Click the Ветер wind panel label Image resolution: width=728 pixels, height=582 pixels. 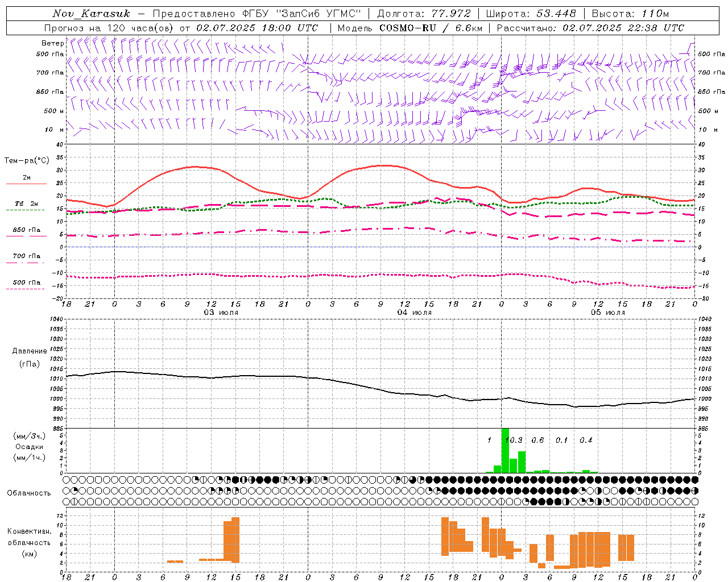click(x=52, y=43)
